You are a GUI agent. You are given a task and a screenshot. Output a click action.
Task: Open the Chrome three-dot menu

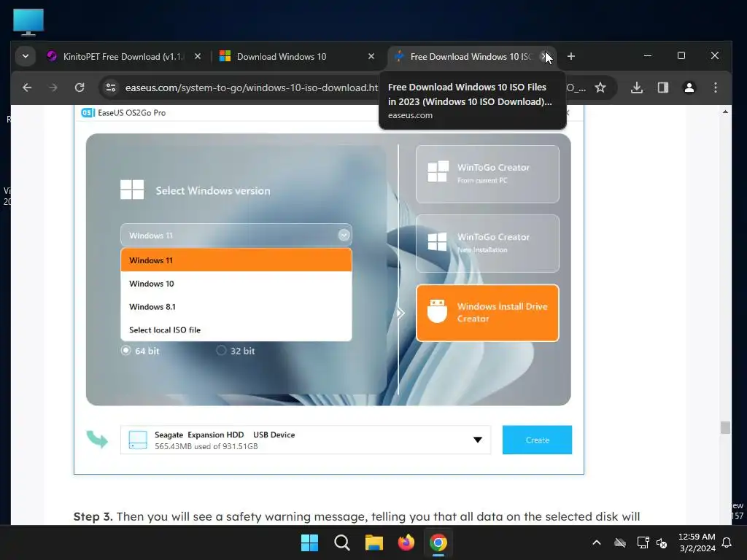coord(715,87)
